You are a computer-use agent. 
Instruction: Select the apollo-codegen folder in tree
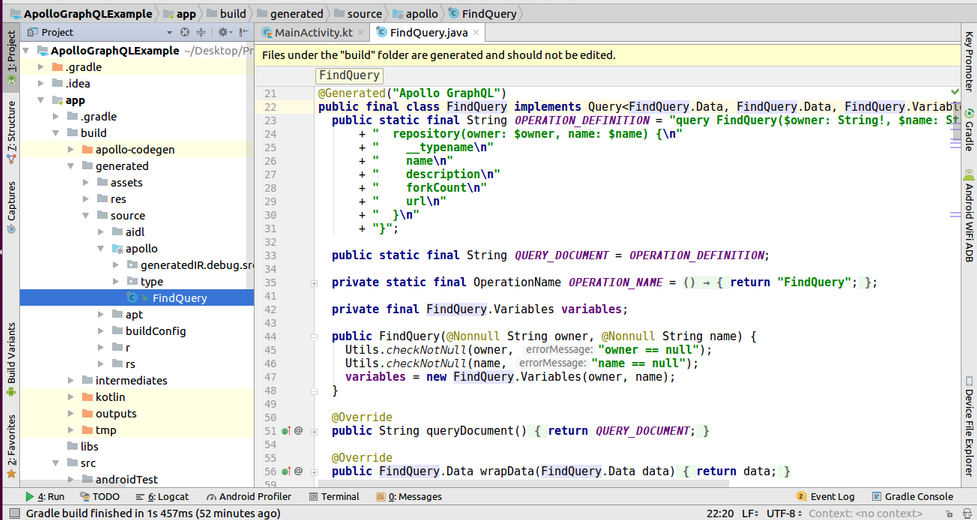[134, 150]
